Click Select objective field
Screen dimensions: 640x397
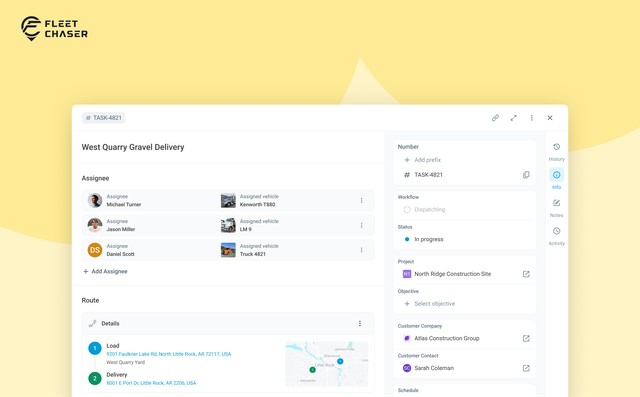429,304
